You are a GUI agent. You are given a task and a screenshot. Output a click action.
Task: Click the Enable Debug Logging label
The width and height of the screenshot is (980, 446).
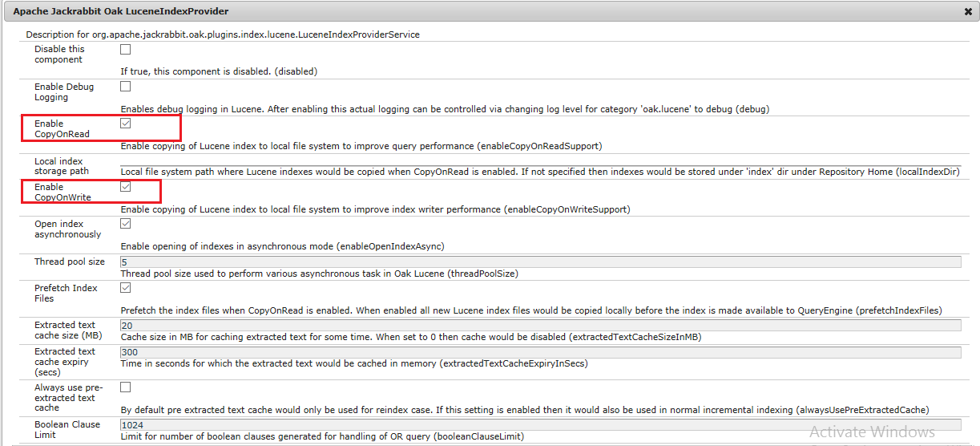(64, 91)
